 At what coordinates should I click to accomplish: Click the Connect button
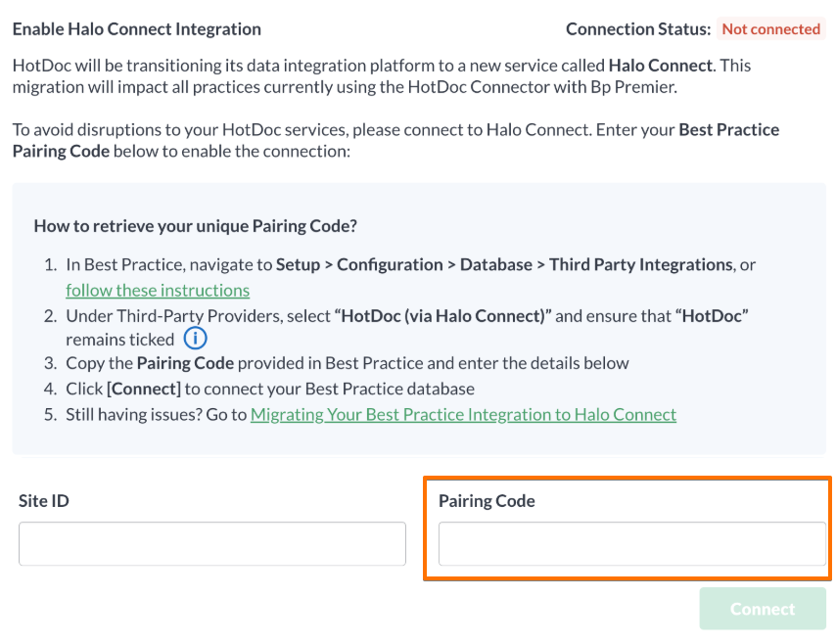point(763,609)
